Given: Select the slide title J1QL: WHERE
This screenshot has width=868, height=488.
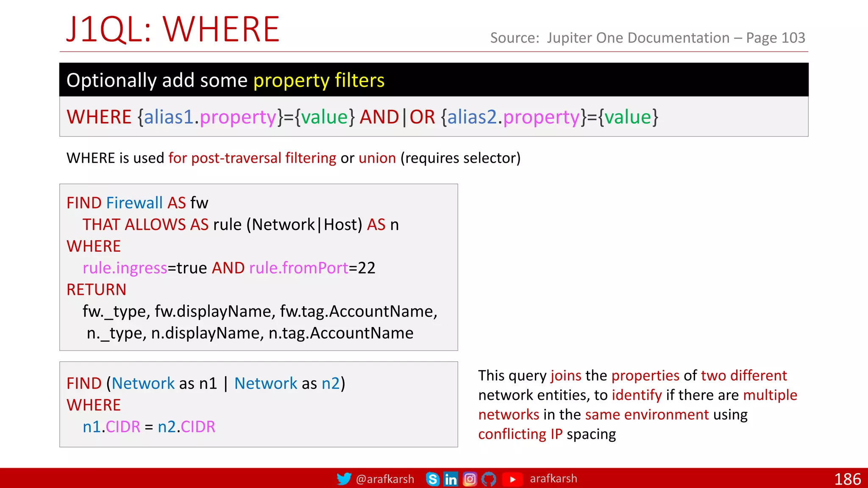Looking at the screenshot, I should (173, 29).
